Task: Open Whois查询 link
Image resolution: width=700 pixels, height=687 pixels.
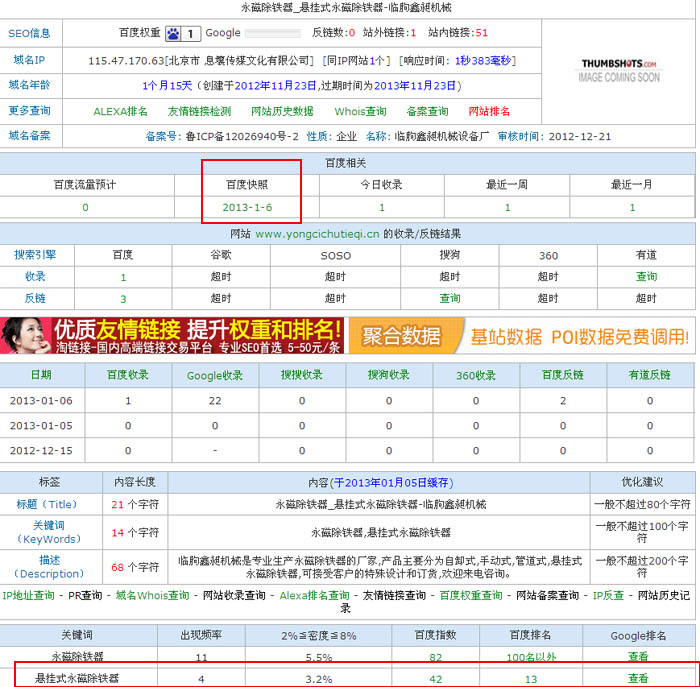Action: coord(360,111)
